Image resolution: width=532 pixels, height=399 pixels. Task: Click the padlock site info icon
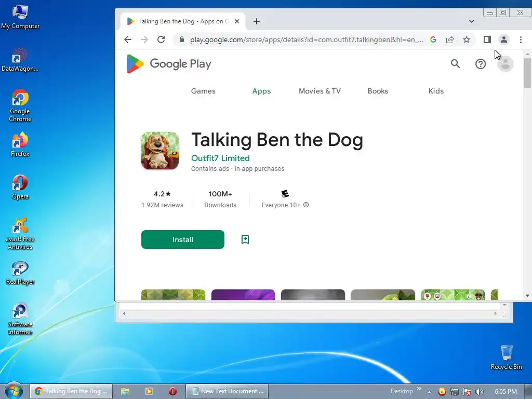(x=182, y=39)
